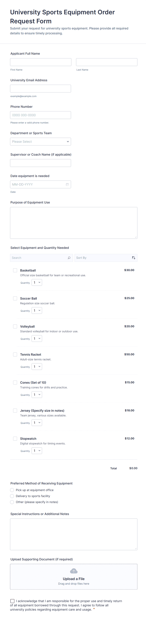Viewport: 146px width, 644px height.
Task: Click the calendar icon in date field
Action: (67, 184)
